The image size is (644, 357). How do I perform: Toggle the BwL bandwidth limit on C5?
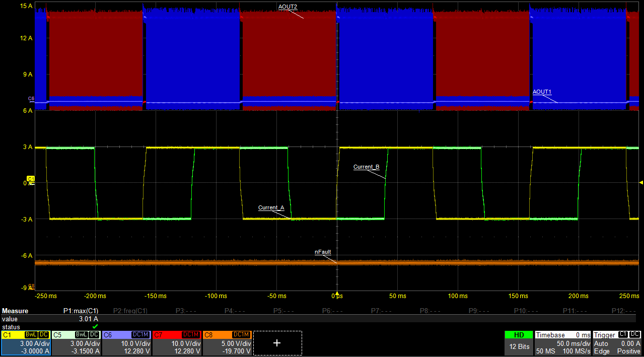pos(81,334)
